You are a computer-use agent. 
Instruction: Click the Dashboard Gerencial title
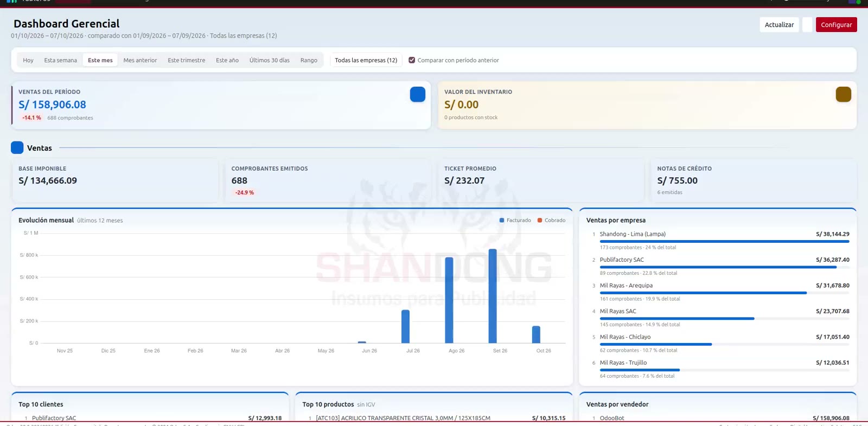pos(67,23)
